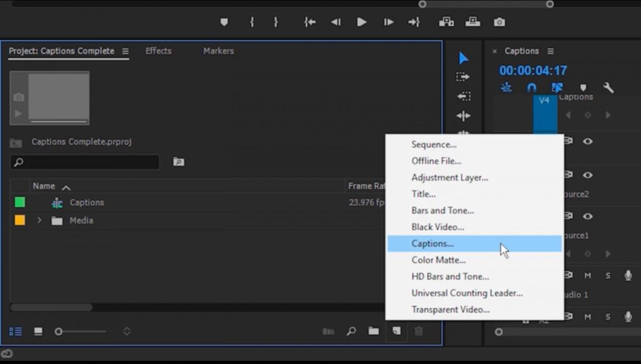Click the New Bin folder icon in project panel
641x364 pixels.
tap(372, 331)
